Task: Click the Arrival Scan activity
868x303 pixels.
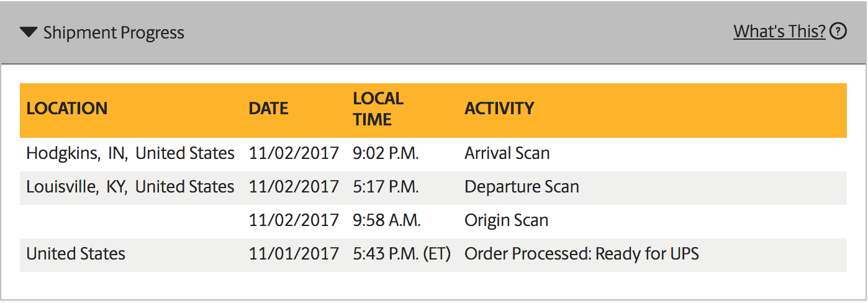Action: point(507,153)
